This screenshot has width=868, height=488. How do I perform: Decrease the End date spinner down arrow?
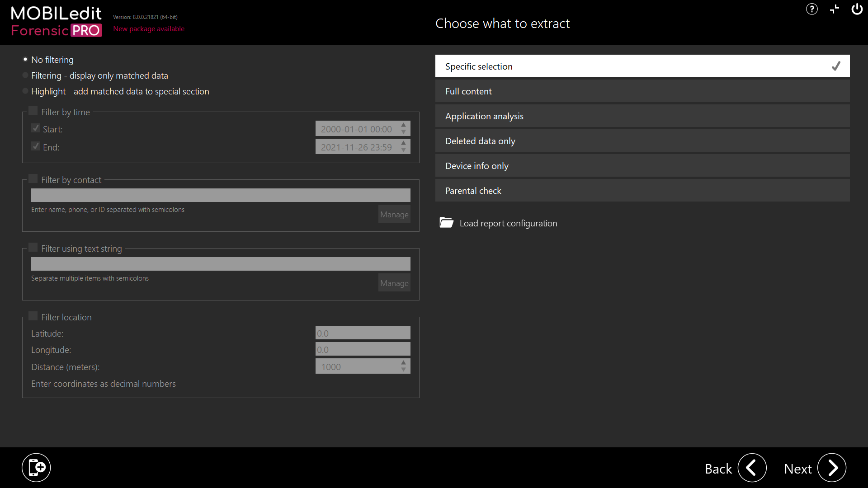pyautogui.click(x=403, y=150)
